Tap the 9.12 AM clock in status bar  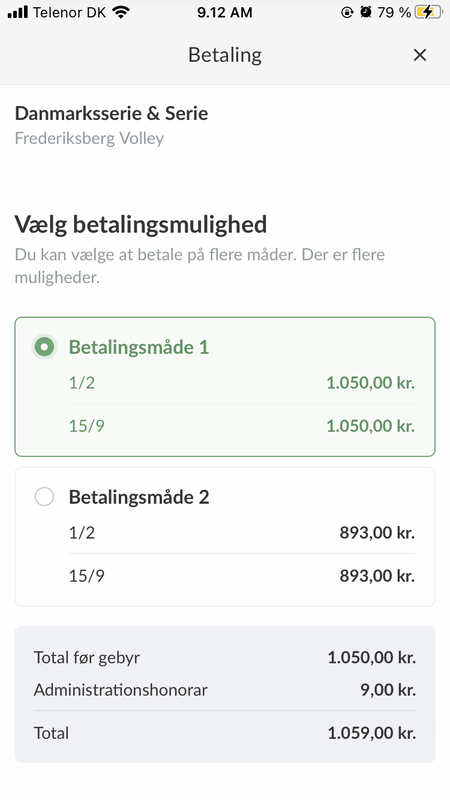coord(224,12)
